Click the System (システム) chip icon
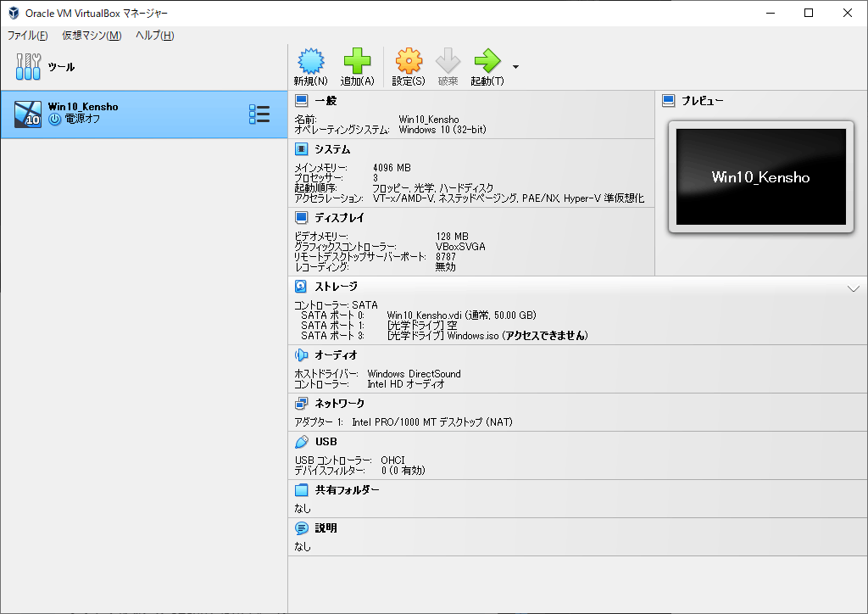The image size is (868, 614). 301,149
